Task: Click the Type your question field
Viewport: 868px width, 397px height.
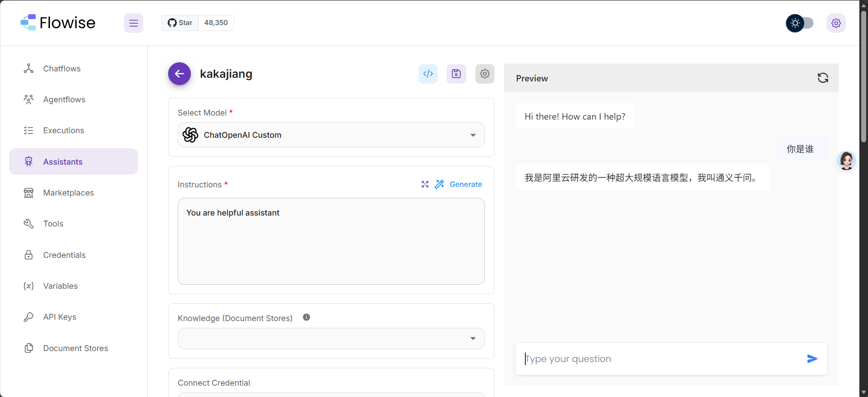Action: pos(661,359)
